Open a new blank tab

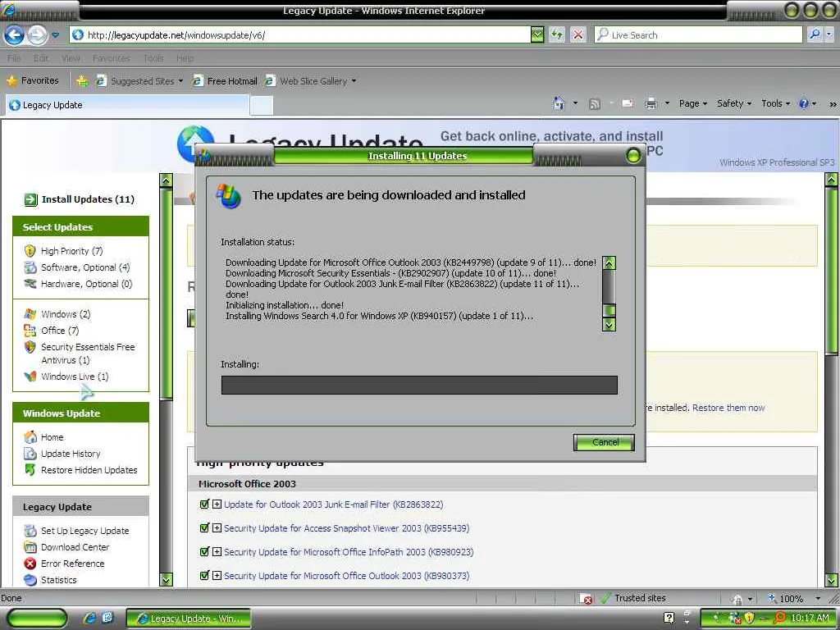pos(262,106)
